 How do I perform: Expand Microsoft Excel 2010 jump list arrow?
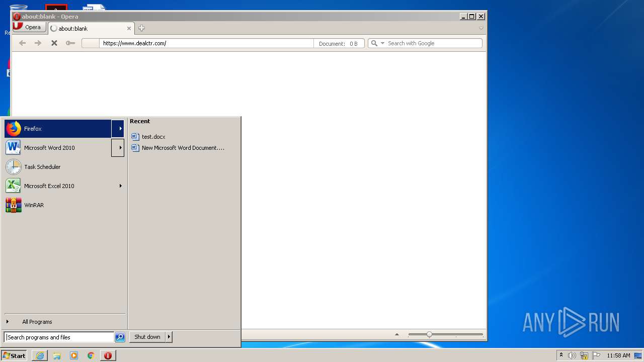coord(120,186)
